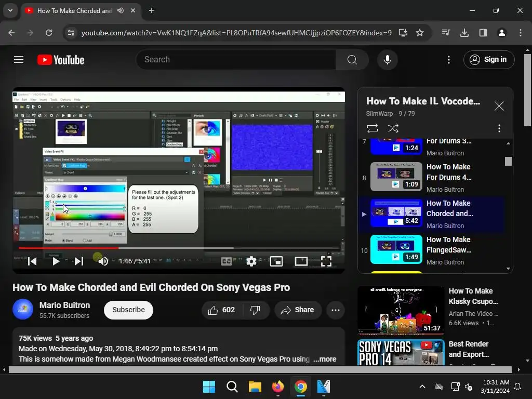Open taskbar Search
Screen dimensions: 532x399
(x=232, y=387)
